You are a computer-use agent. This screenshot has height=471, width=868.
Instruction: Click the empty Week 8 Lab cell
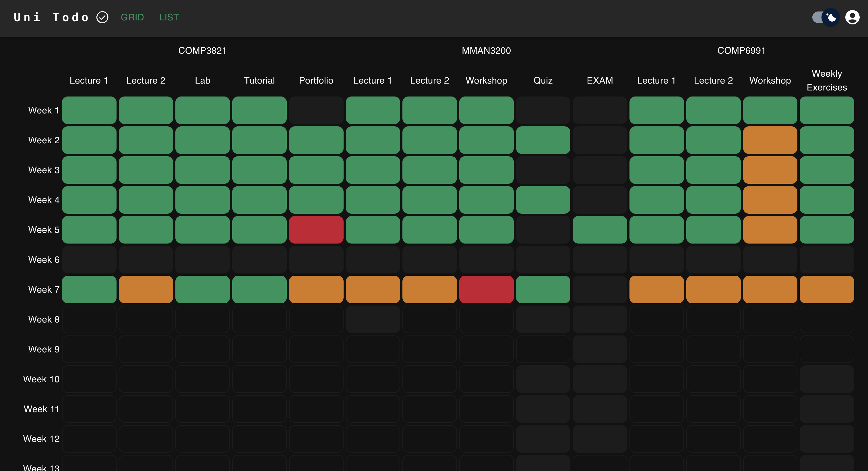pyautogui.click(x=203, y=319)
